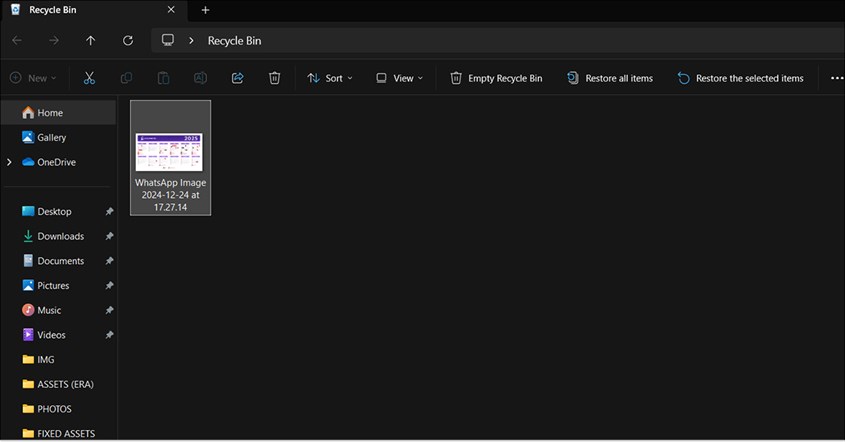845x442 pixels.
Task: Refresh the Recycle Bin view
Action: (x=128, y=40)
